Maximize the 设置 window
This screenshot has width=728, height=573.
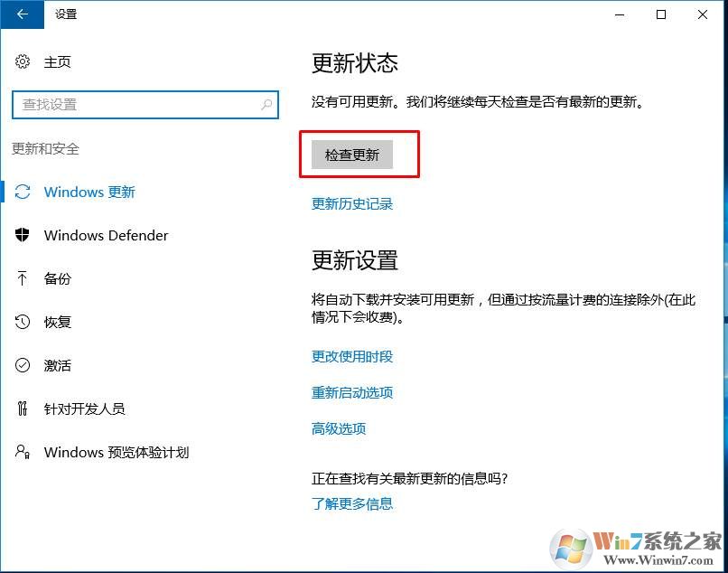tap(661, 14)
